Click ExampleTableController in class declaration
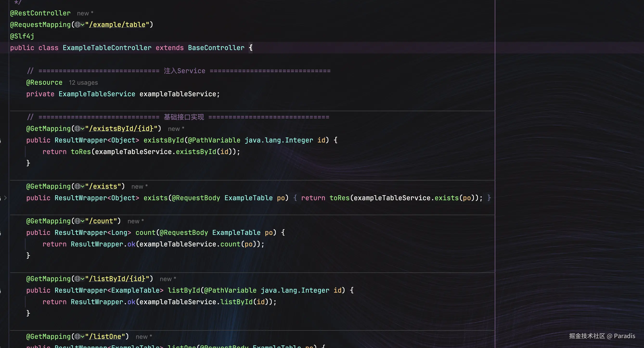 pyautogui.click(x=107, y=48)
